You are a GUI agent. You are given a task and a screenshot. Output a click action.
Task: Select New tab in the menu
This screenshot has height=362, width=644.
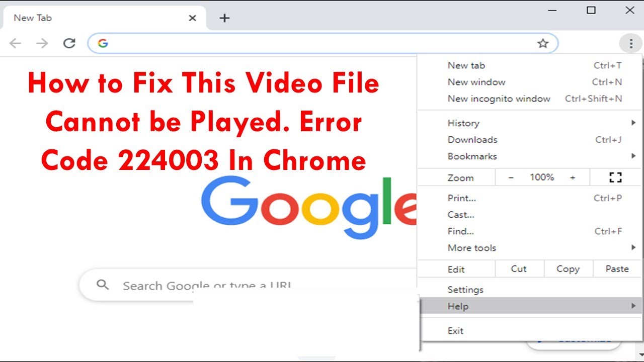(530, 65)
